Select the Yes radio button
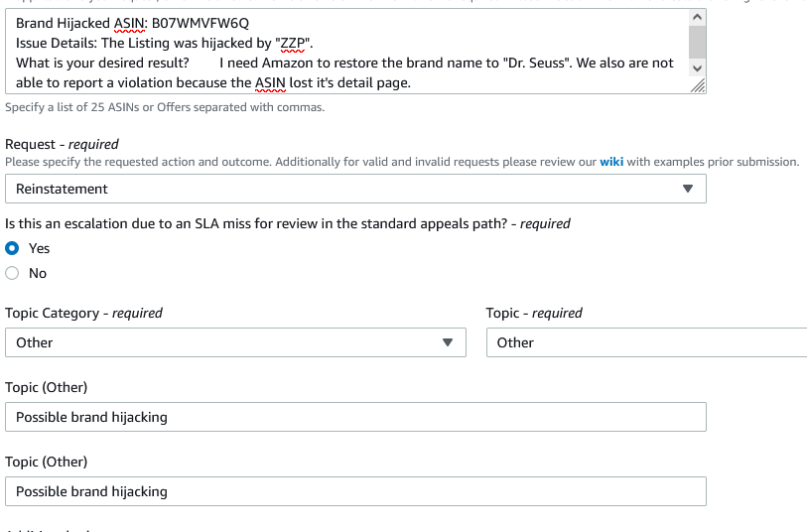Screen dimensions: 807x532 [12, 248]
